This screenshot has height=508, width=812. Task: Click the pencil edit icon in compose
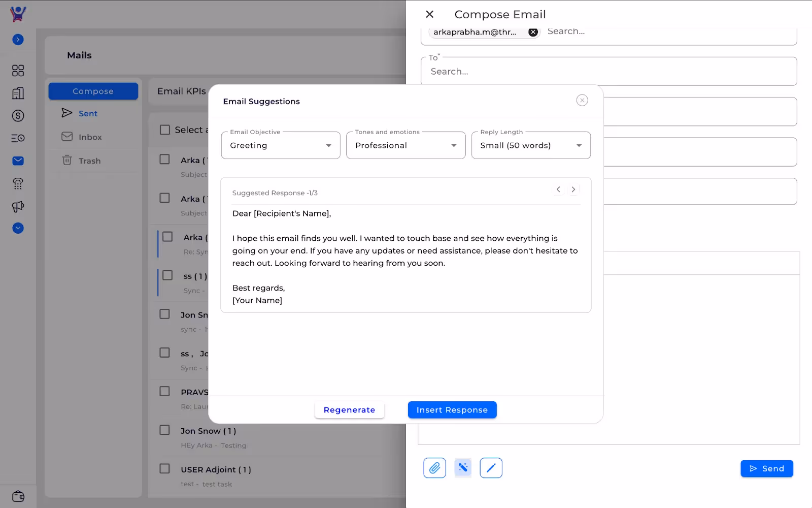(491, 468)
